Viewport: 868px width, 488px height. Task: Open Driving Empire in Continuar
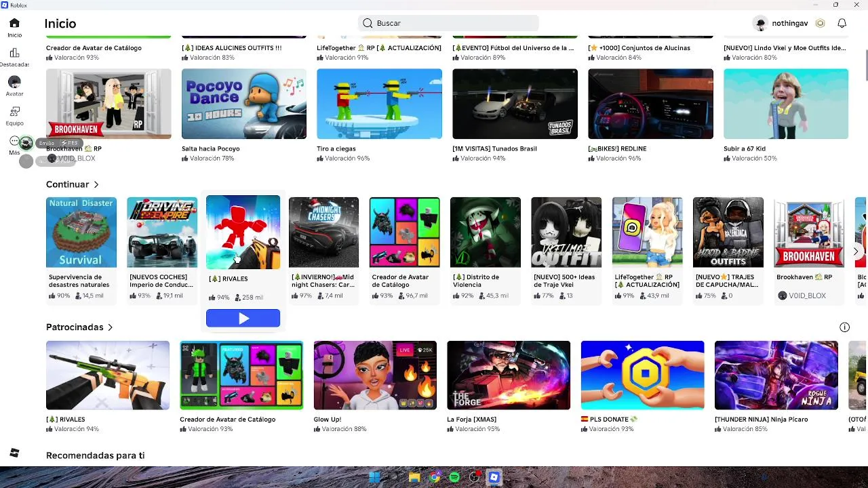(162, 232)
